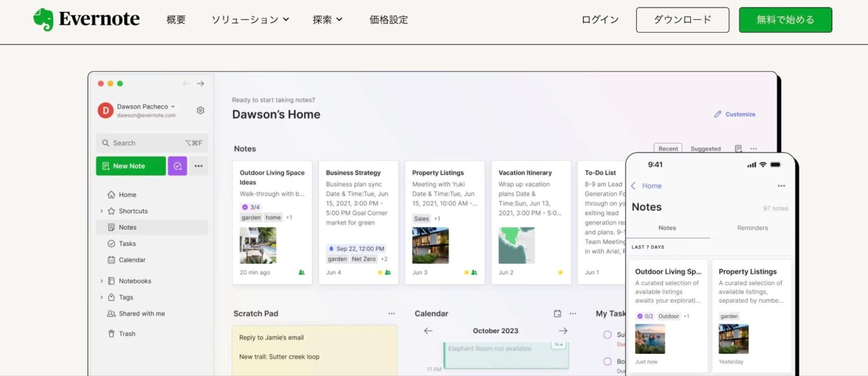
Task: Open Scratch Pad more options
Action: [x=392, y=314]
